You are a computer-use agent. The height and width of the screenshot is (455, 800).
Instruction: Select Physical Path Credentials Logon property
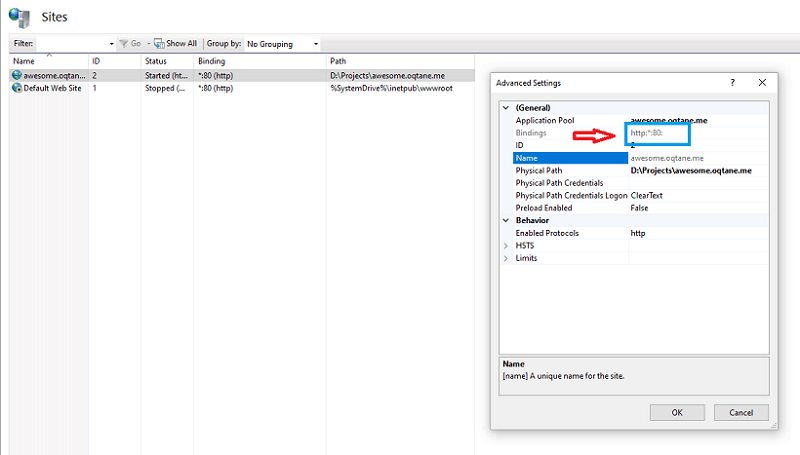(571, 195)
